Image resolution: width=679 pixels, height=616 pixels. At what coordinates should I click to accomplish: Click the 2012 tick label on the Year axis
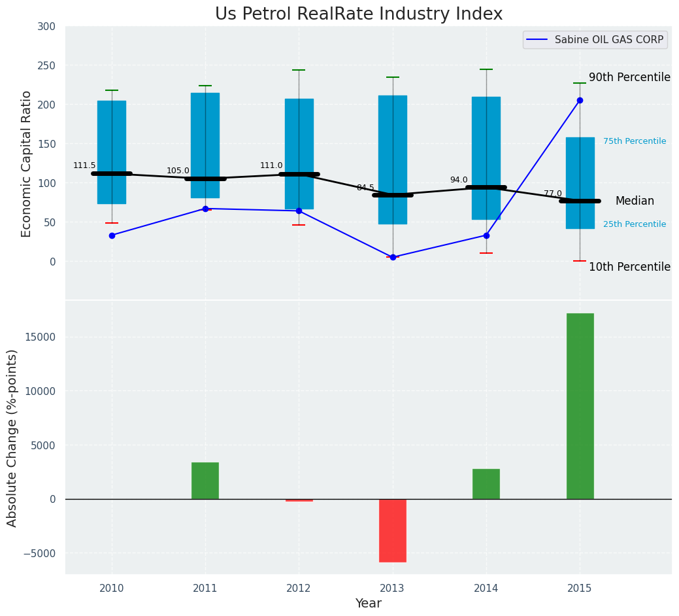pos(299,589)
